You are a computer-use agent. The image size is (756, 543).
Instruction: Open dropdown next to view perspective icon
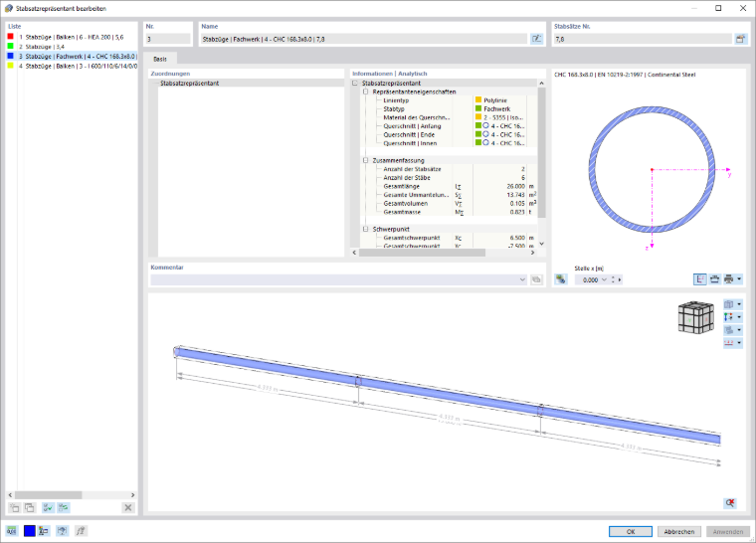pos(739,304)
